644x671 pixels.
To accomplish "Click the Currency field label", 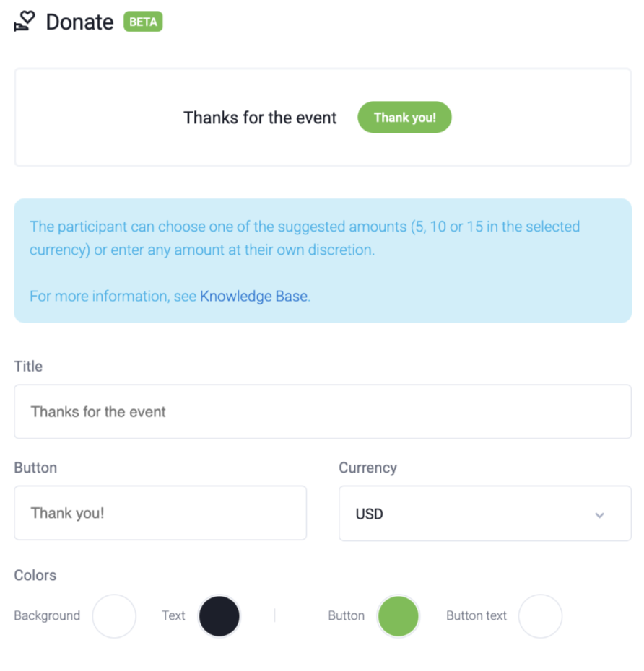I will pyautogui.click(x=367, y=468).
